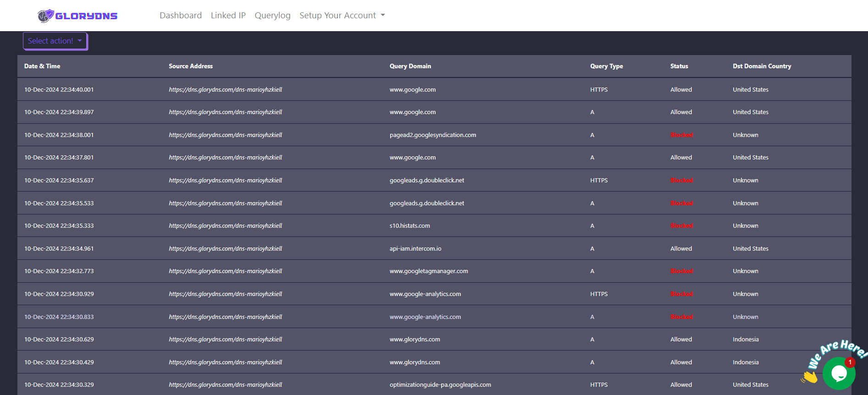This screenshot has width=868, height=395.
Task: Open the Select action! dropdown
Action: [x=55, y=41]
